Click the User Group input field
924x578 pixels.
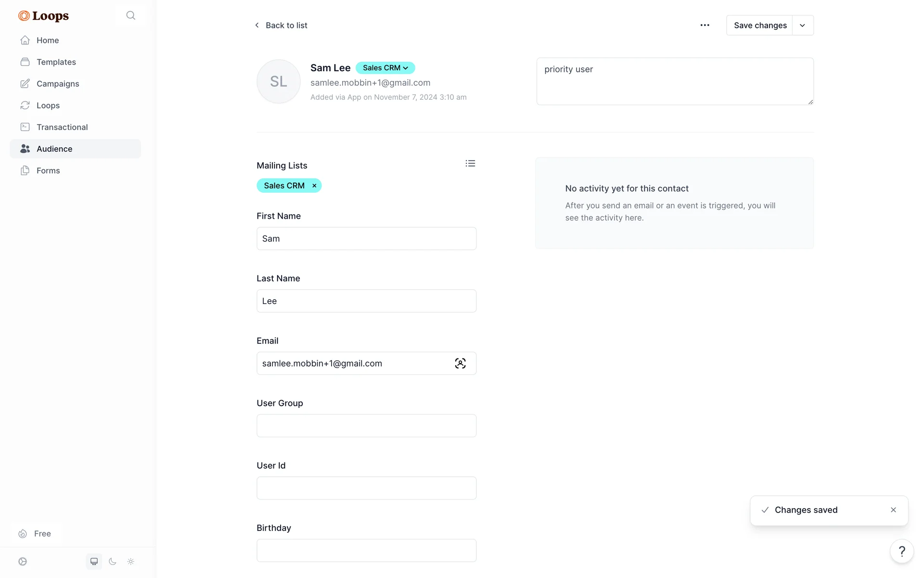pos(366,426)
